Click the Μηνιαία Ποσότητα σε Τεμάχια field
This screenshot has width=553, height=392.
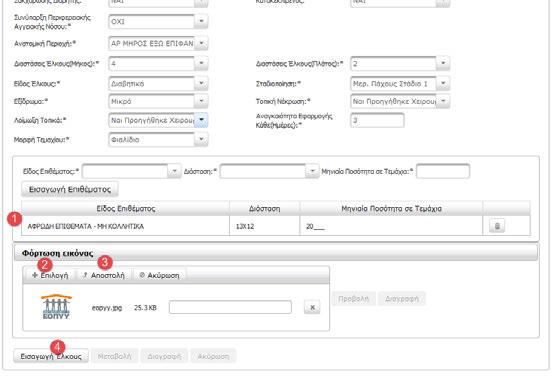443,171
